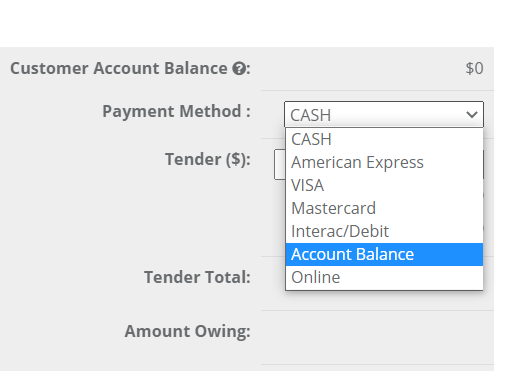515x371 pixels.
Task: Click the blank white area above the panel
Action: click(x=247, y=23)
